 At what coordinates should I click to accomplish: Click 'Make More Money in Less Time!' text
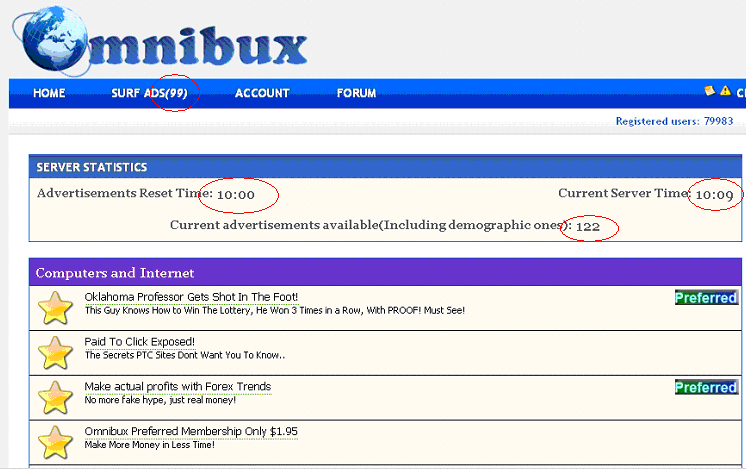[149, 445]
